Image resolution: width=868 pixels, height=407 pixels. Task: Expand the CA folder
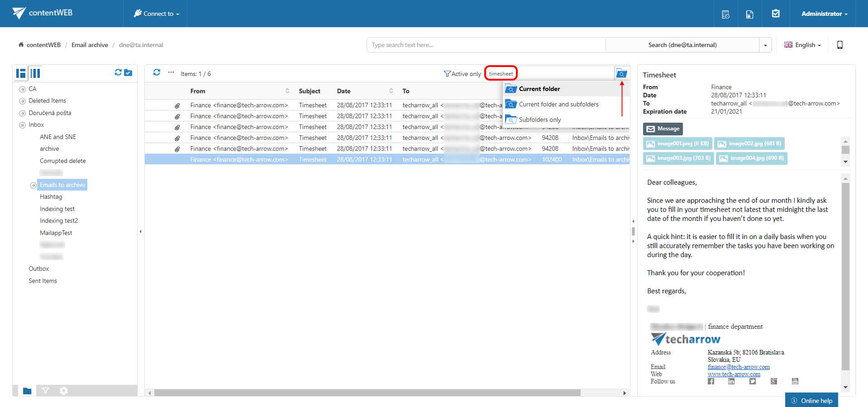click(22, 89)
